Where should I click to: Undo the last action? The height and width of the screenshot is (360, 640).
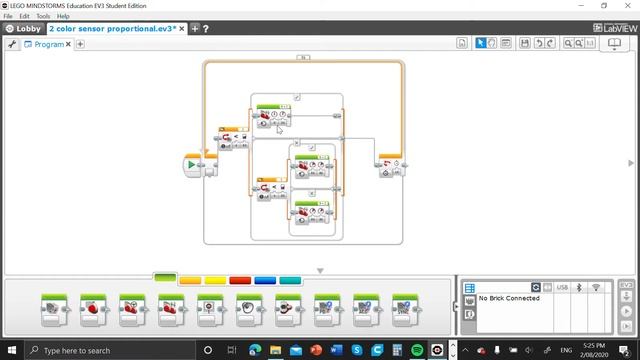539,43
